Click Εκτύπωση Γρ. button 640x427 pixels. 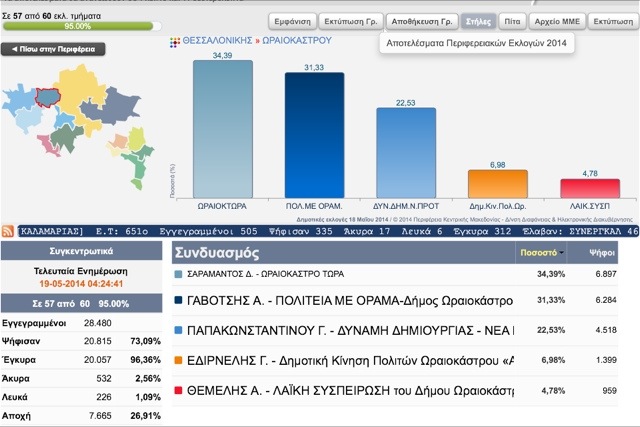point(351,22)
